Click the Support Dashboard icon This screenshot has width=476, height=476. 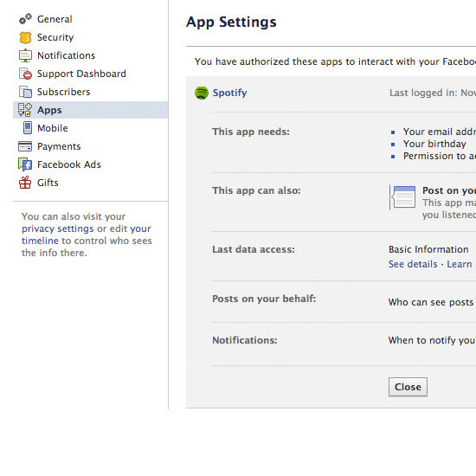[25, 74]
